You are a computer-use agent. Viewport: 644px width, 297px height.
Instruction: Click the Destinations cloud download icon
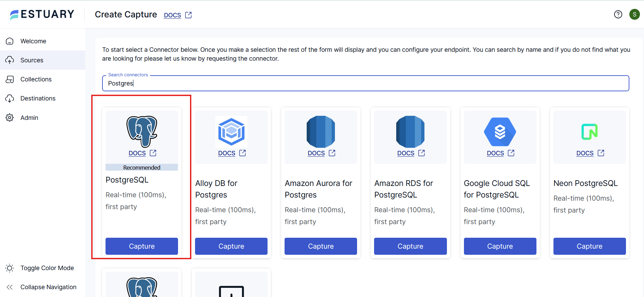pos(10,98)
